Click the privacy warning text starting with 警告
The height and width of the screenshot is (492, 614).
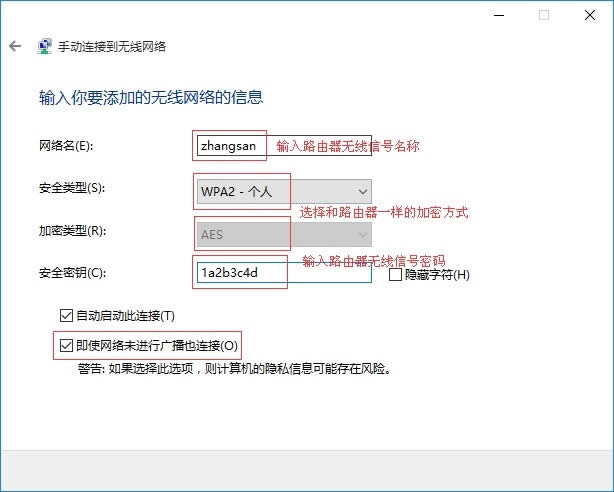(x=233, y=368)
